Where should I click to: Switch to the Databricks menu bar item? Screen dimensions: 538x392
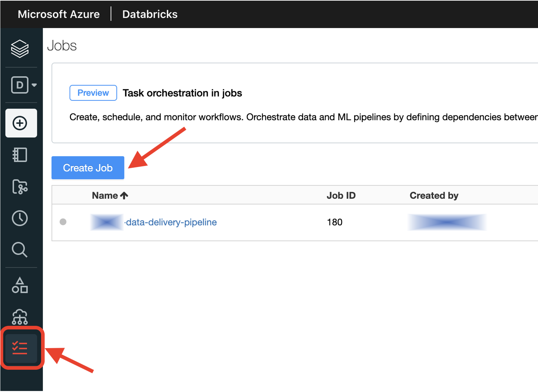149,14
